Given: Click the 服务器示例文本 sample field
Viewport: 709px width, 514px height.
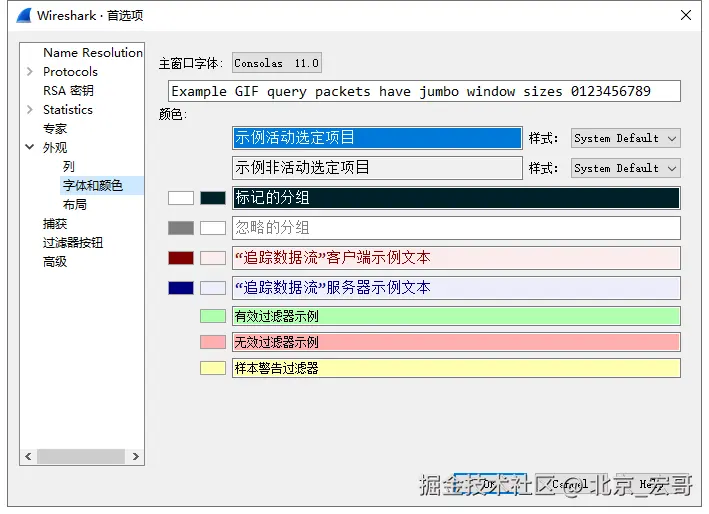Looking at the screenshot, I should (x=456, y=288).
